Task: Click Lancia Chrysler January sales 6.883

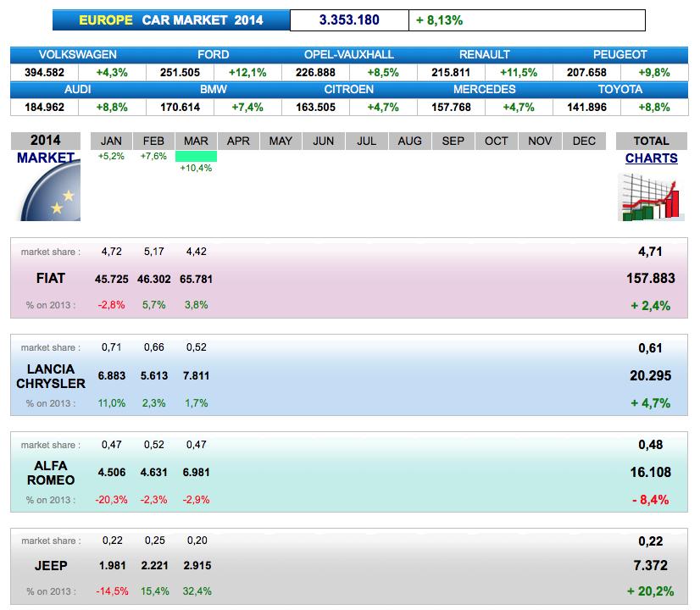Action: tap(112, 375)
